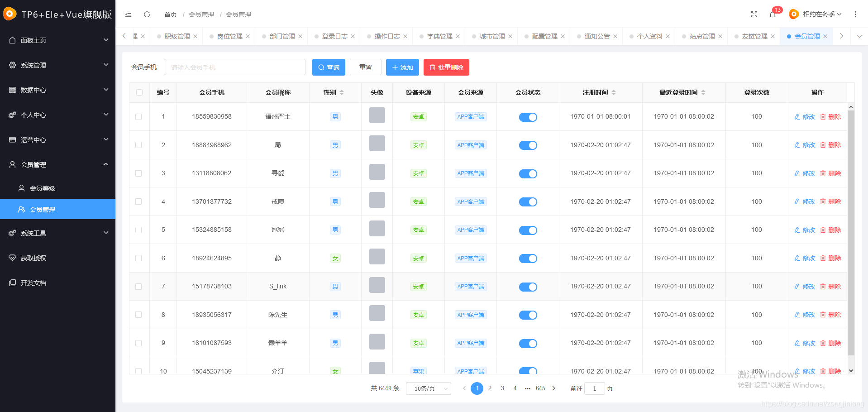Screen dimensions: 868x412
Task: Focus the 会员手机 search input field
Action: [x=234, y=67]
